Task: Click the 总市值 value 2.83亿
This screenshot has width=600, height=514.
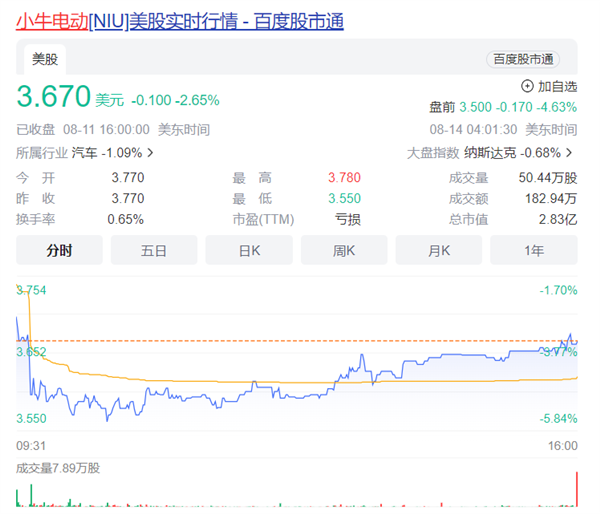Action: point(558,219)
